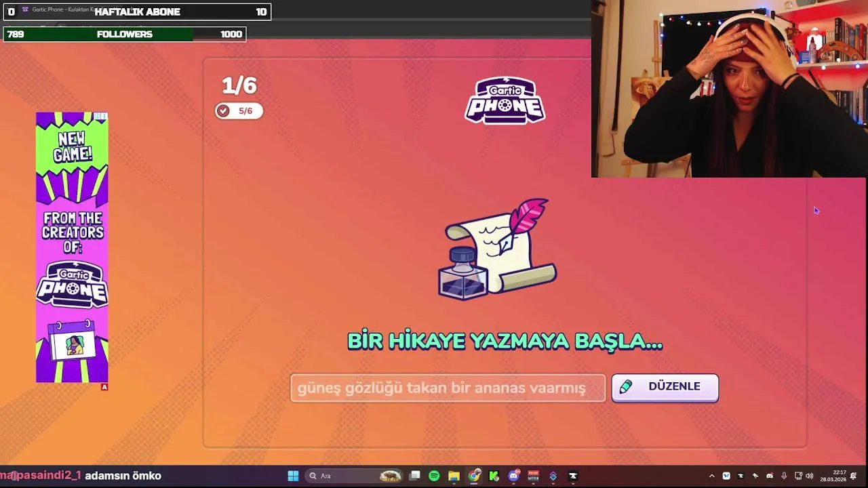The height and width of the screenshot is (488, 868).
Task: Show hidden system tray icons
Action: (711, 476)
